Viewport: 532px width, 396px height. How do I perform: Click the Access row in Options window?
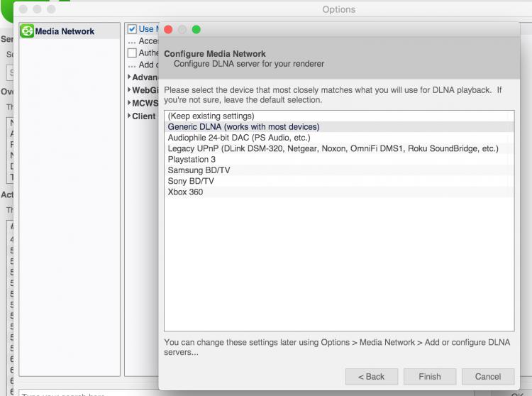[143, 41]
